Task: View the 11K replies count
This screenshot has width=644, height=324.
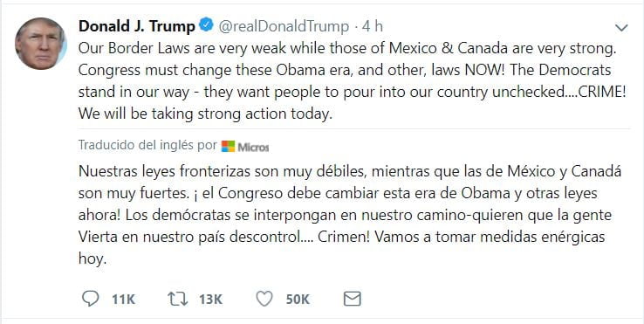Action: [124, 300]
